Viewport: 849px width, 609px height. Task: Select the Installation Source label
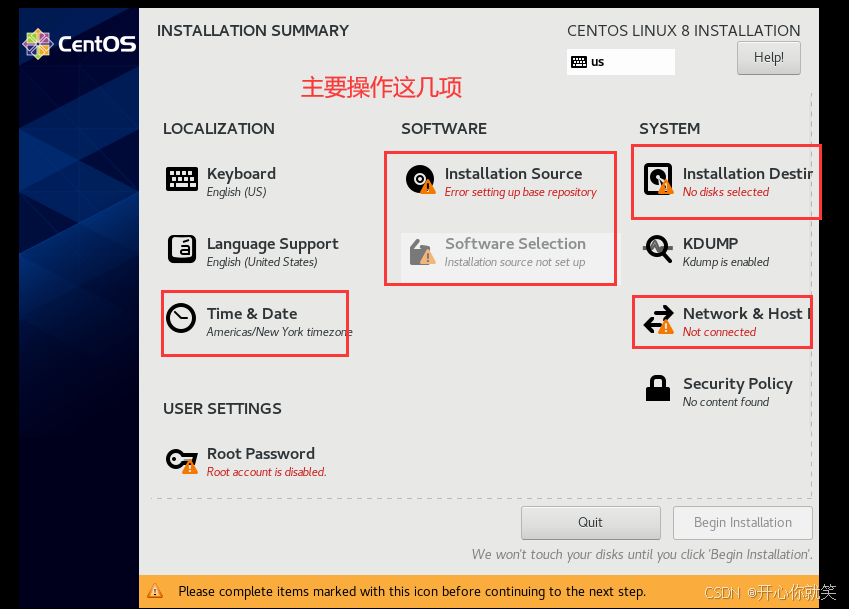click(513, 174)
